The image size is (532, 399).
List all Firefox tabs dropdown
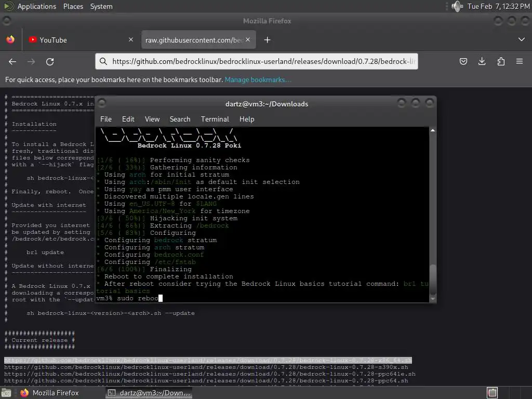(x=522, y=39)
